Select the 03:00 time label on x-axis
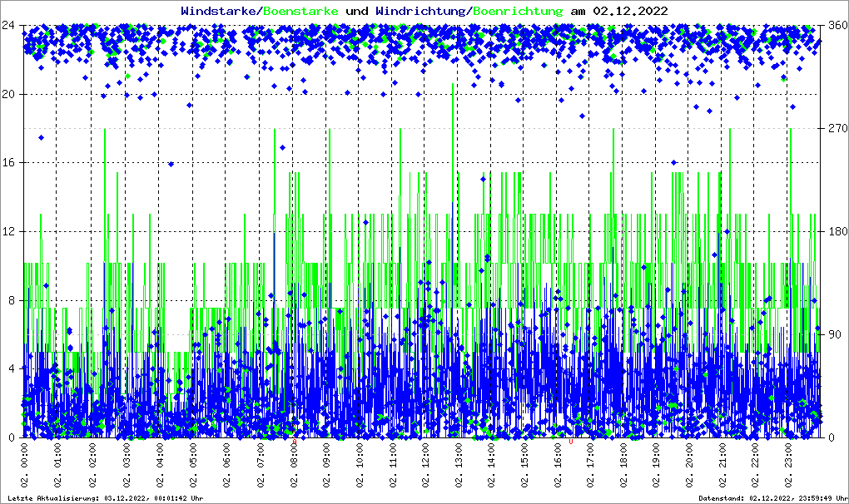This screenshot has width=849, height=504. (x=127, y=463)
